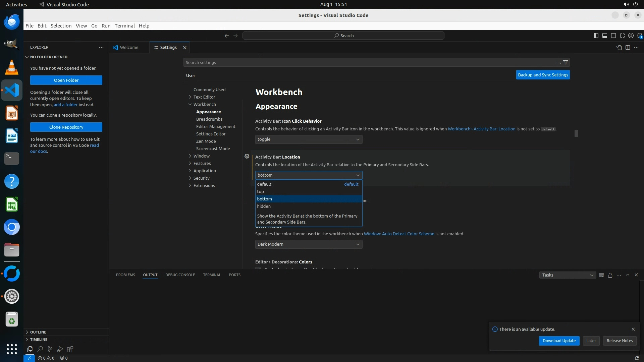
Task: Open the Terminal menu in menu bar
Action: click(x=124, y=26)
